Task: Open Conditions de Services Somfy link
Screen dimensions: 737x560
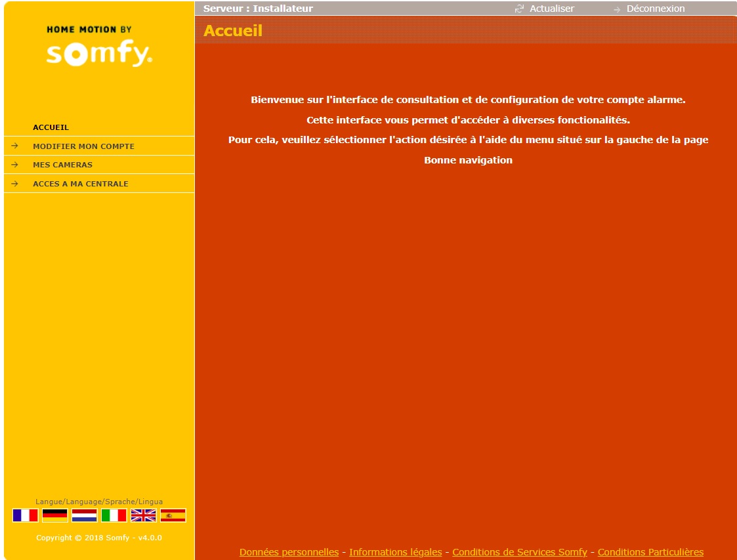Action: coord(519,552)
